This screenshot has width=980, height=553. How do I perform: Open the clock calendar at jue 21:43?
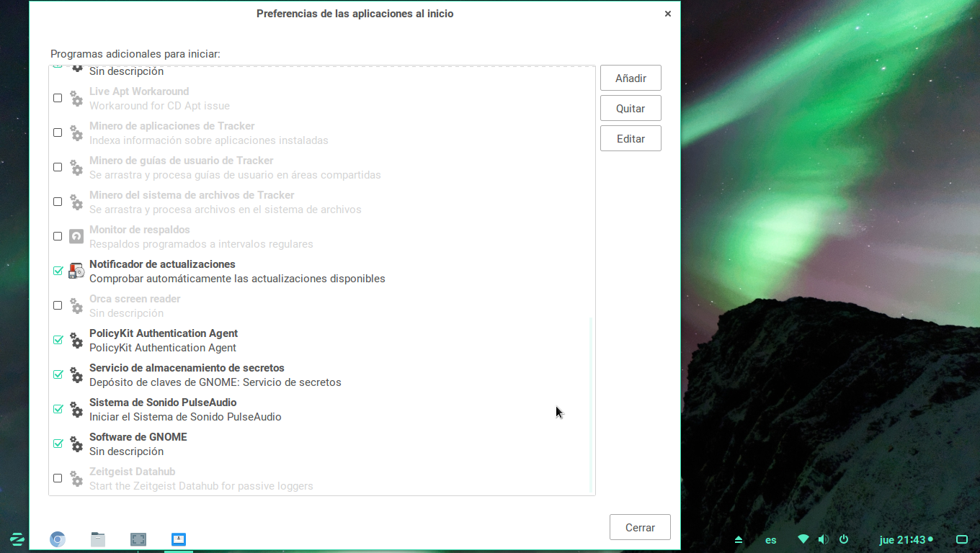pyautogui.click(x=902, y=540)
